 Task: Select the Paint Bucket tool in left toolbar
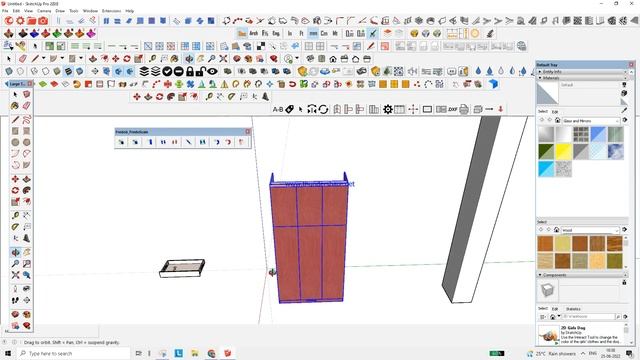pyautogui.click(x=15, y=106)
